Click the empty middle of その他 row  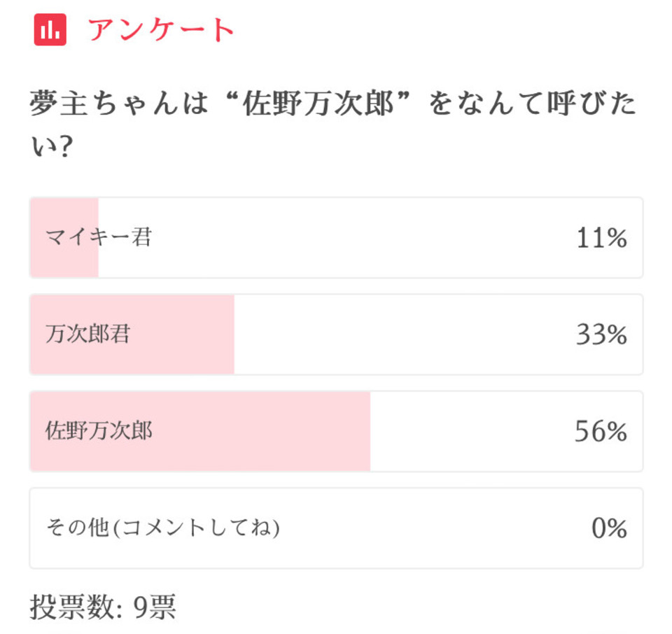point(420,528)
